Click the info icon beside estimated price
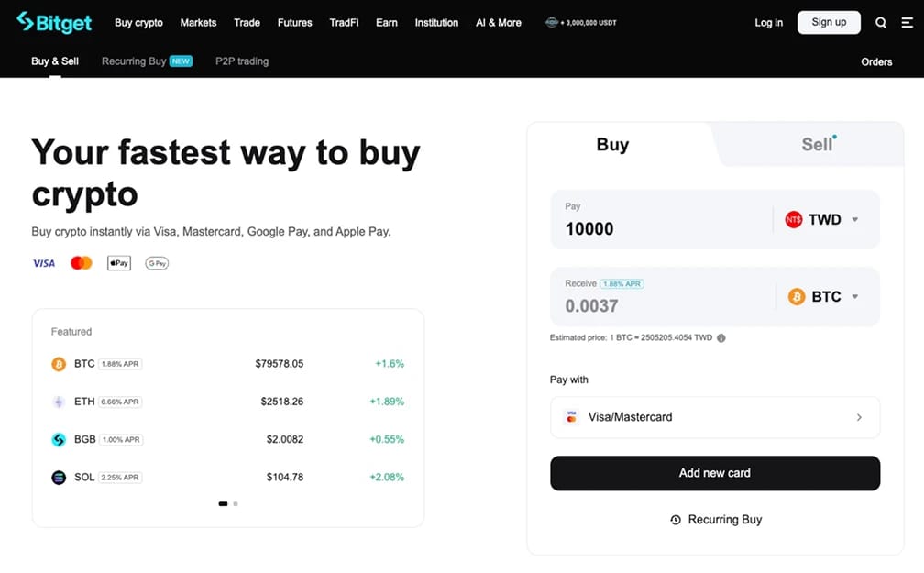 (x=720, y=338)
